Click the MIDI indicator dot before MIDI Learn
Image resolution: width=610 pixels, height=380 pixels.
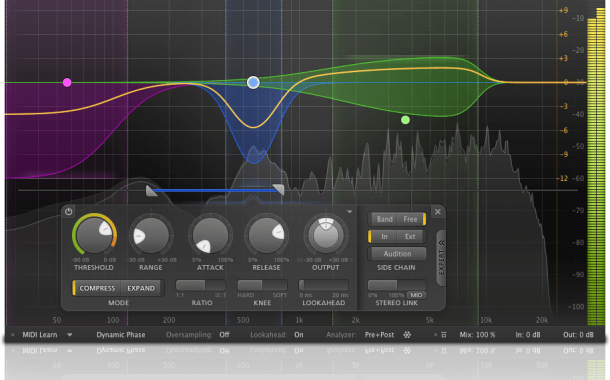pyautogui.click(x=12, y=334)
